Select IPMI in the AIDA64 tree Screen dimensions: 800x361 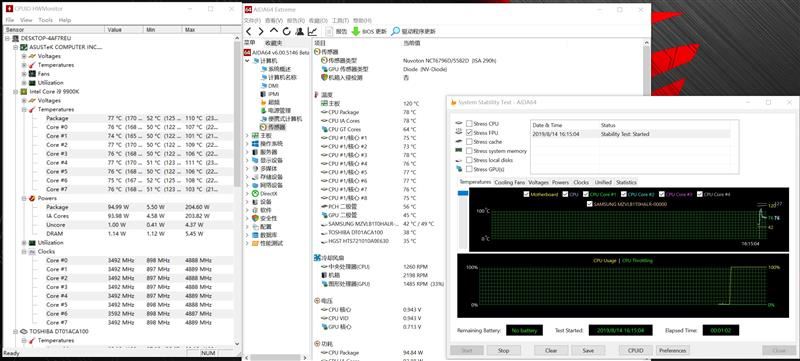tap(273, 94)
